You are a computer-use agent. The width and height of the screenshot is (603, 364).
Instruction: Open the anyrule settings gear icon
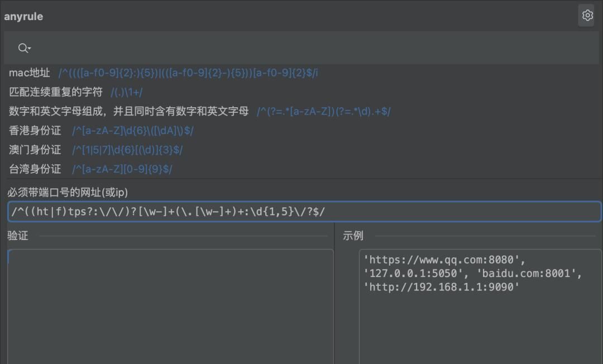coord(586,15)
